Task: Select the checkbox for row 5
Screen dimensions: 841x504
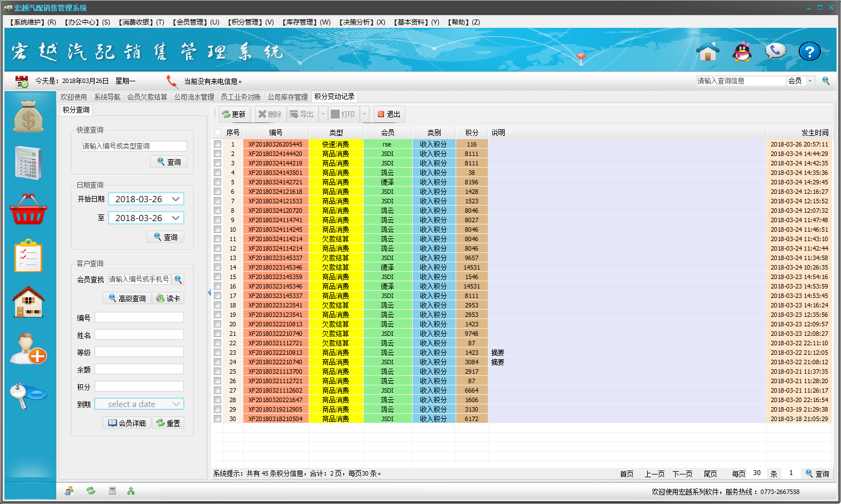Action: pyautogui.click(x=217, y=182)
